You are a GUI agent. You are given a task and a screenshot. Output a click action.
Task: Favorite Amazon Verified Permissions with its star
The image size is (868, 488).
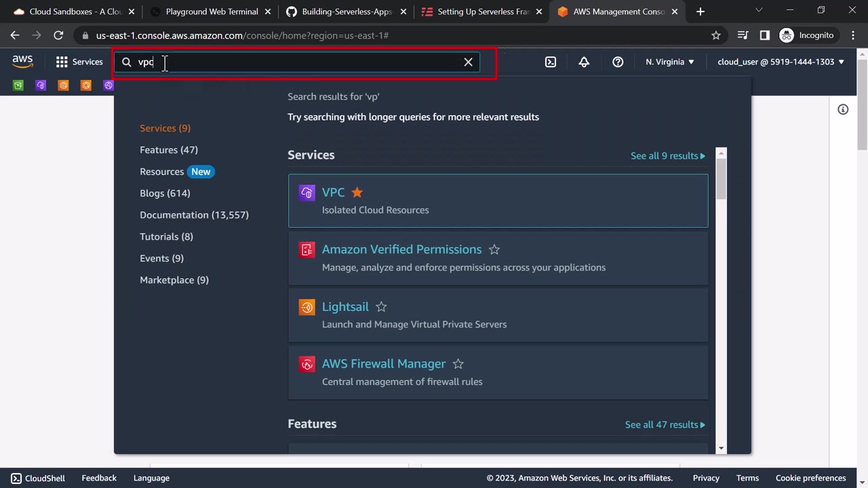(494, 249)
